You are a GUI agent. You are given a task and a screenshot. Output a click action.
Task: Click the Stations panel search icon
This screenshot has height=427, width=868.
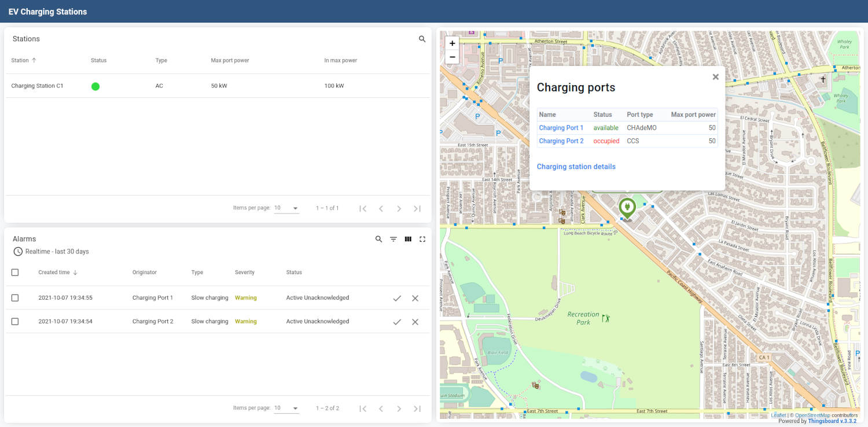pyautogui.click(x=422, y=39)
